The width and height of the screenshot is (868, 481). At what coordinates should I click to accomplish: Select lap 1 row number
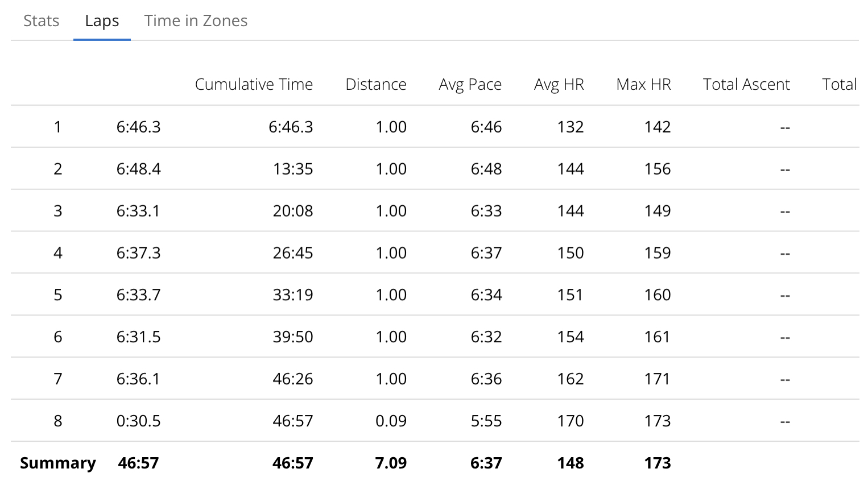[x=57, y=127]
